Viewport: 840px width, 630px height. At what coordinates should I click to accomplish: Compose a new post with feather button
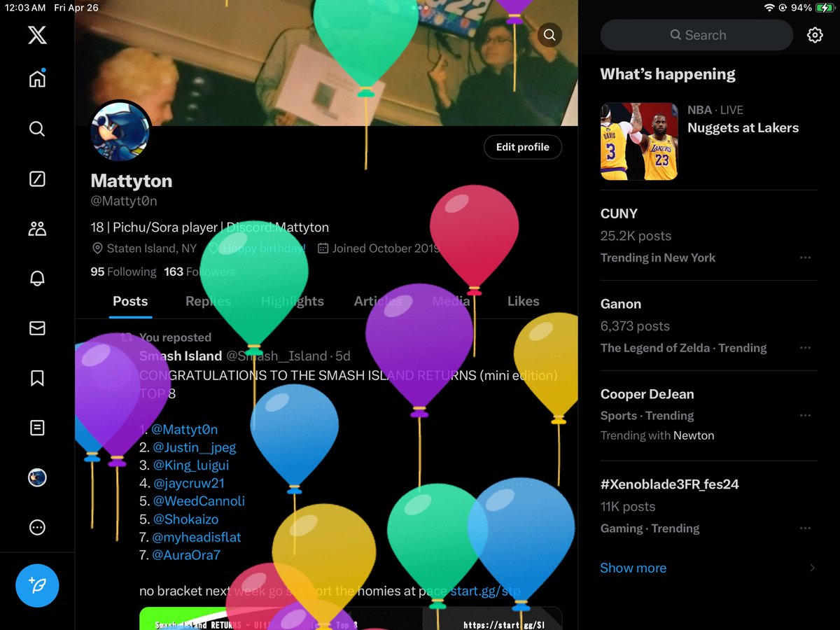(37, 585)
